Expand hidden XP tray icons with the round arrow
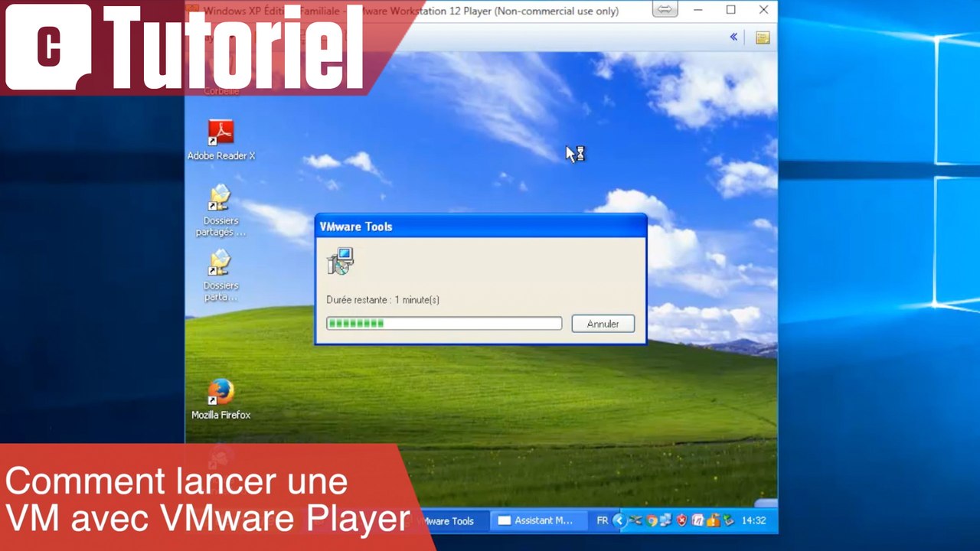 pyautogui.click(x=619, y=520)
